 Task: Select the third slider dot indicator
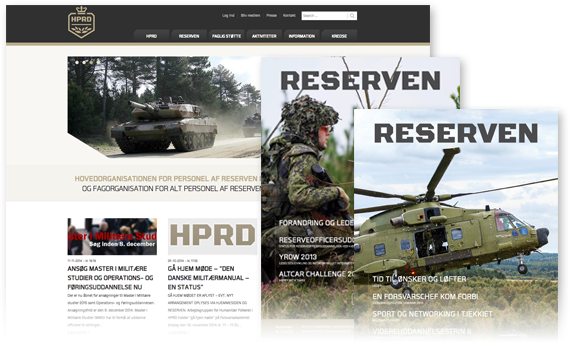click(91, 63)
